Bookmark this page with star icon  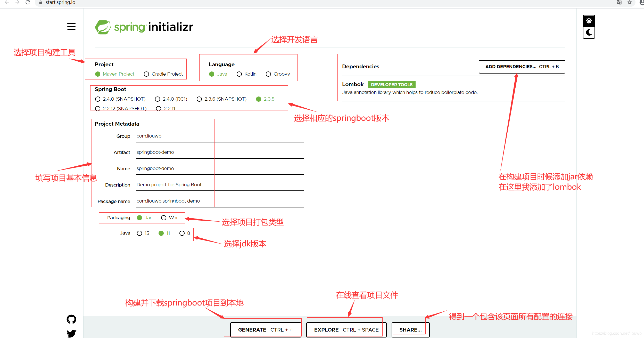(630, 2)
